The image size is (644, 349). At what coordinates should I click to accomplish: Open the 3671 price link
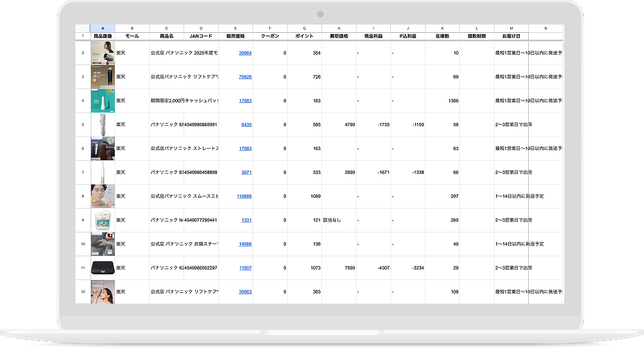[247, 173]
